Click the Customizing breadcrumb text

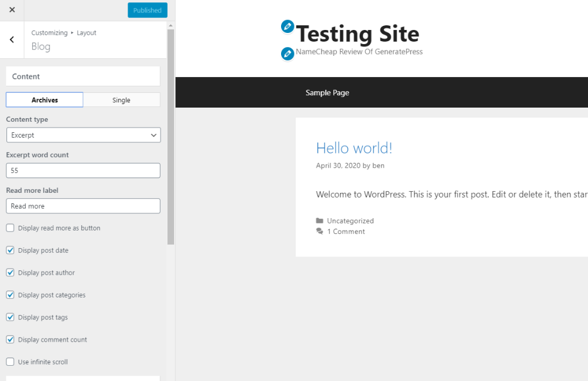[49, 32]
